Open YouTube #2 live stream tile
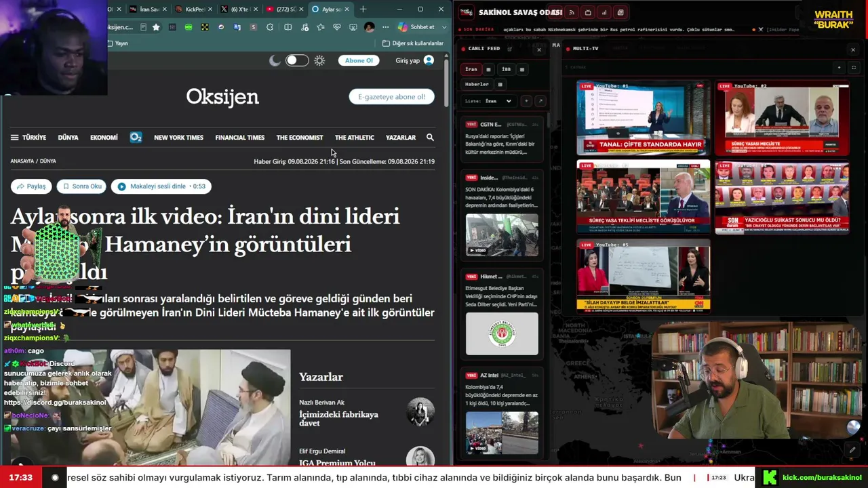Image resolution: width=868 pixels, height=488 pixels. coord(782,119)
